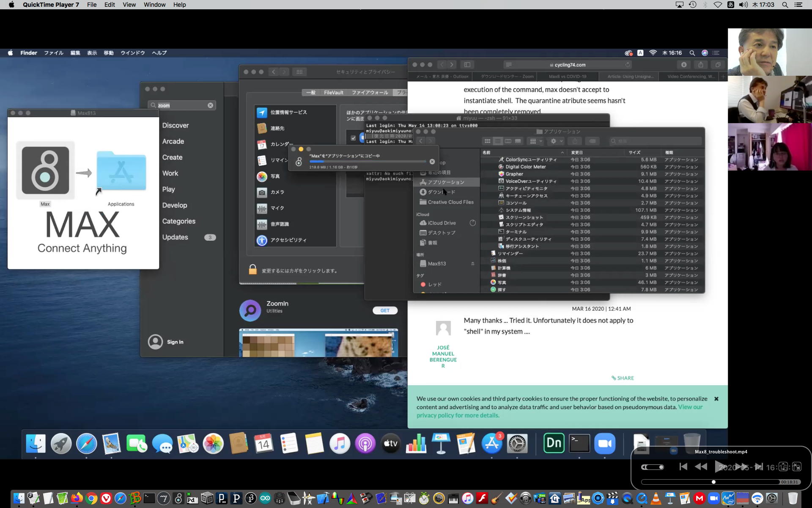The image size is (812, 508).
Task: Launch Google Chrome from the Dock
Action: pyautogui.click(x=91, y=498)
